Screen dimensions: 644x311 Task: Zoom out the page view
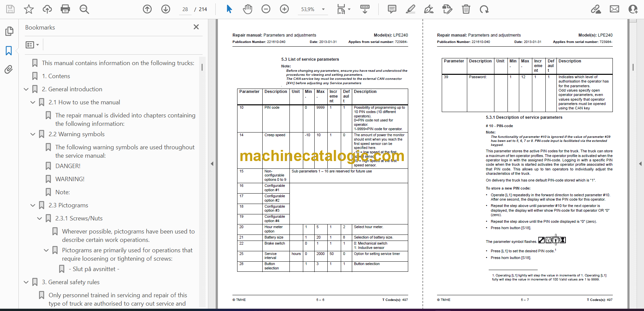coord(266,9)
